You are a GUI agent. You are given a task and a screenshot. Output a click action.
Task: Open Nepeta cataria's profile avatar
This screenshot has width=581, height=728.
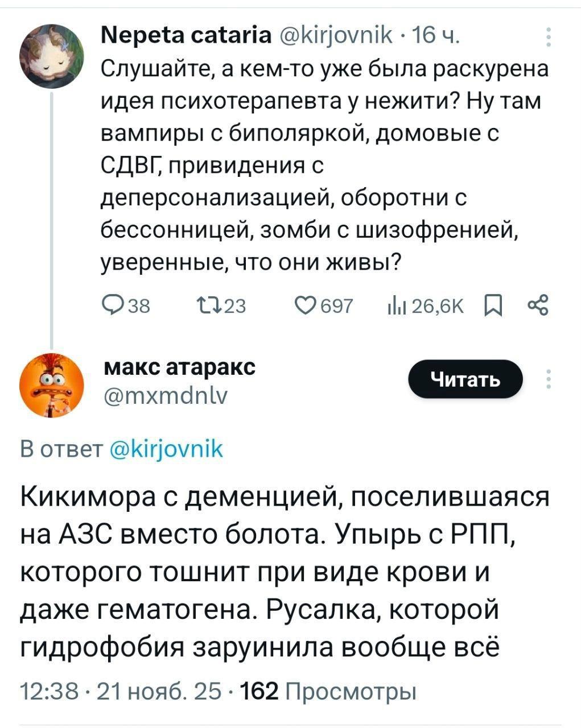click(x=52, y=55)
